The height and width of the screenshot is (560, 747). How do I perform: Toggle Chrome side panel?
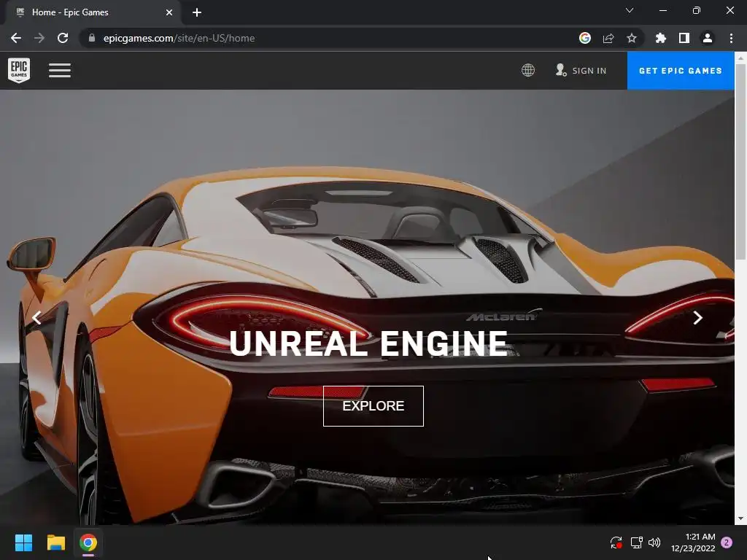coord(684,38)
